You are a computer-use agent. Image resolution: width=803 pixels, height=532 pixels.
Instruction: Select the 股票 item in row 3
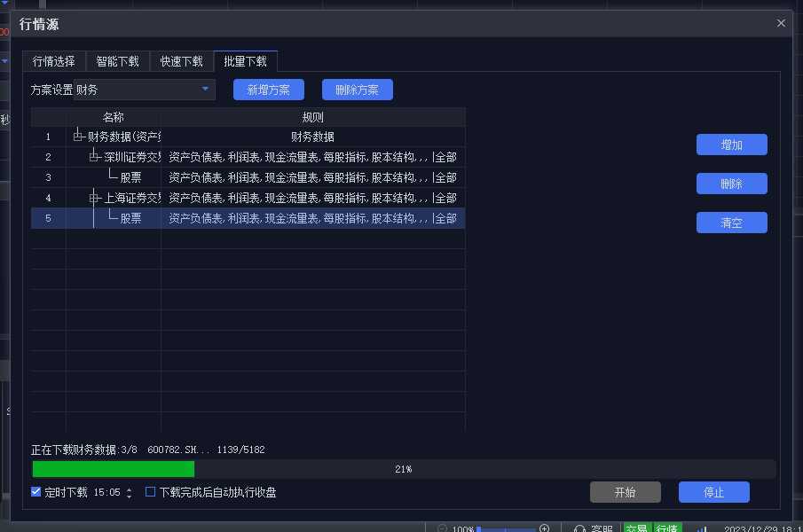tap(130, 177)
